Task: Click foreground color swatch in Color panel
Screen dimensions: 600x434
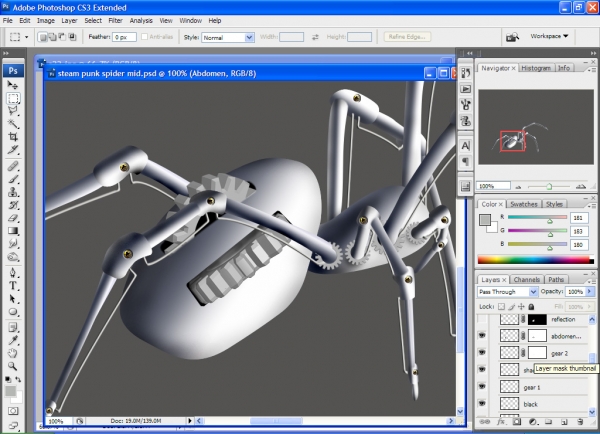Action: [x=485, y=219]
